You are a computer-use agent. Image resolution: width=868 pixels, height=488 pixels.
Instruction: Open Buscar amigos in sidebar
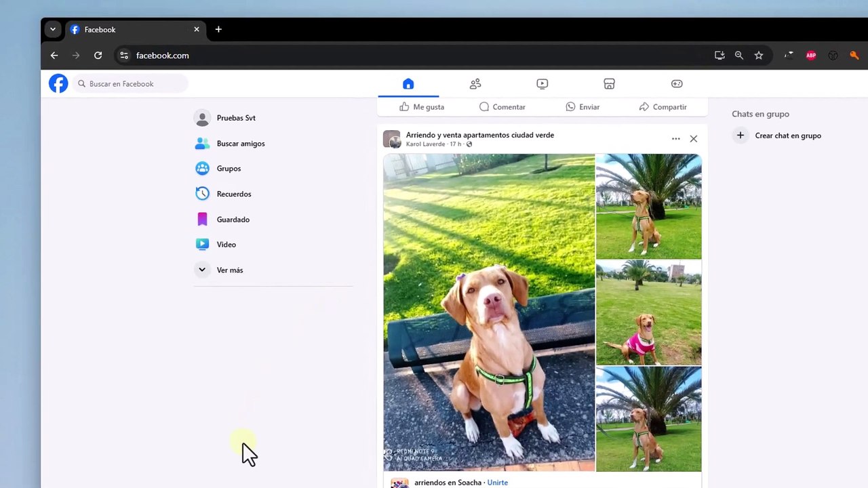[x=273, y=144]
